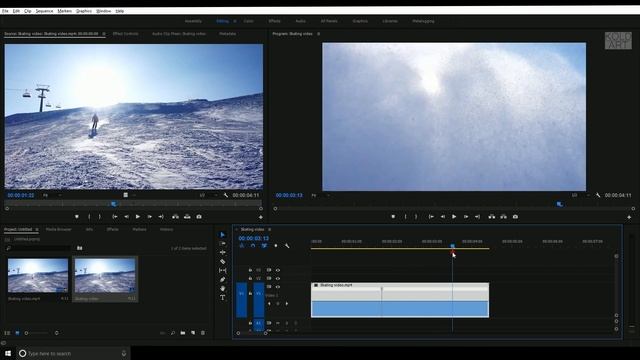640x360 pixels.
Task: Switch Project panel to icon view
Action: (17, 333)
